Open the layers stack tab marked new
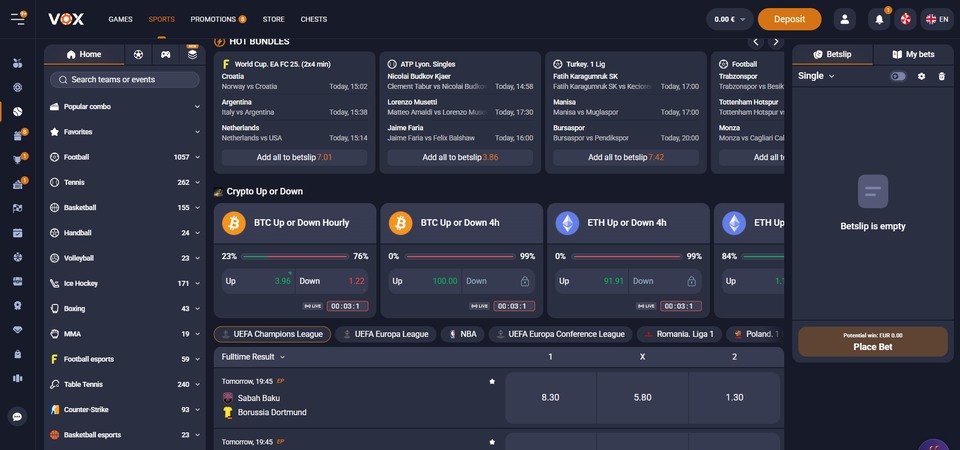The width and height of the screenshot is (960, 450). pos(192,54)
